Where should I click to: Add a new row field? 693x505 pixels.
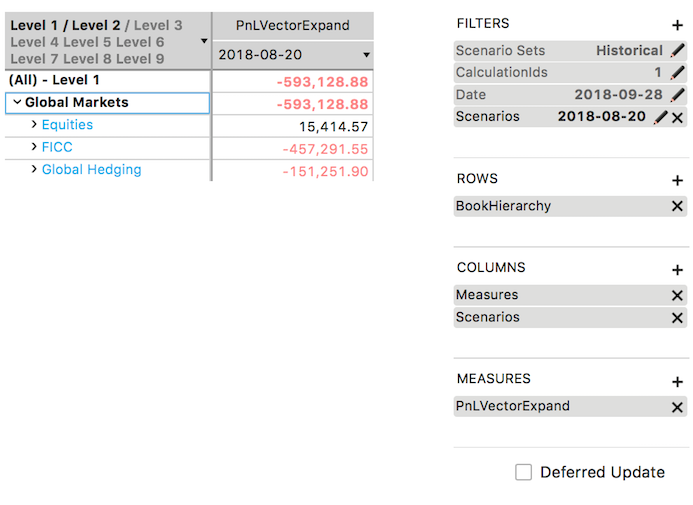tap(677, 181)
